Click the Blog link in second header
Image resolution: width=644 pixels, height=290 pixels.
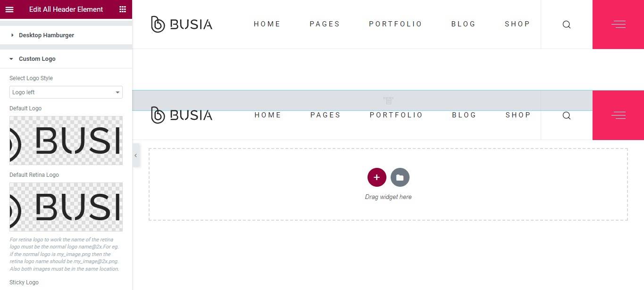pos(464,115)
